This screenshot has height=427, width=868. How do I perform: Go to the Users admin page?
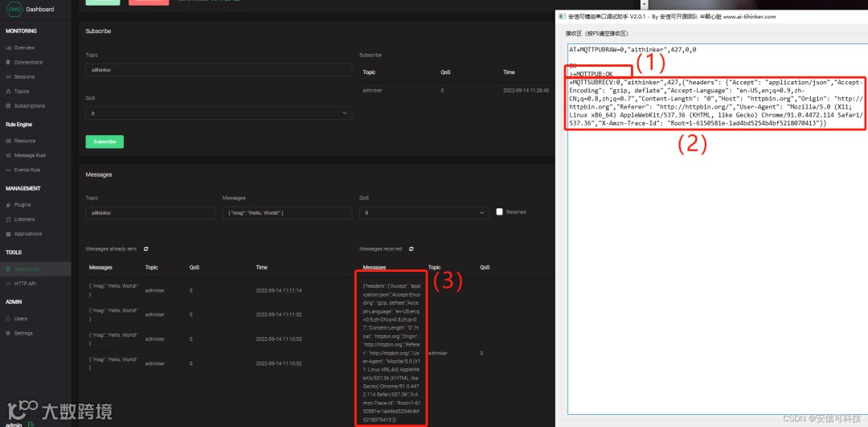[20, 319]
